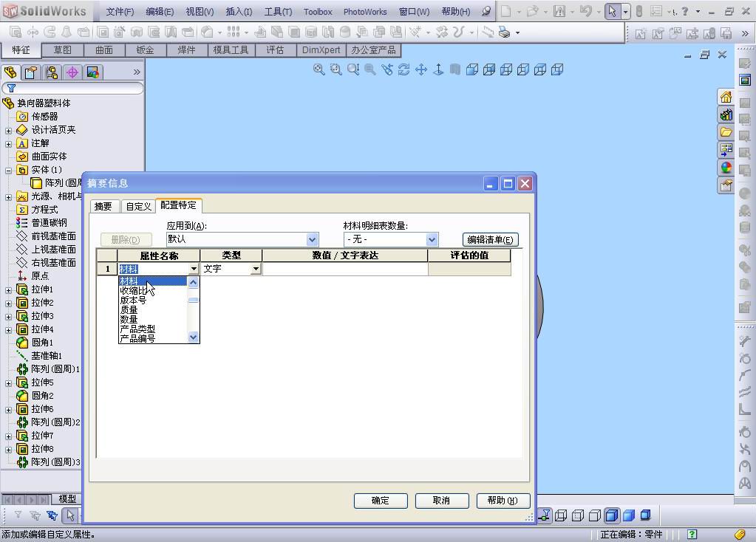Click the 帮助(H) dialog button
This screenshot has height=542, width=756.
(503, 501)
